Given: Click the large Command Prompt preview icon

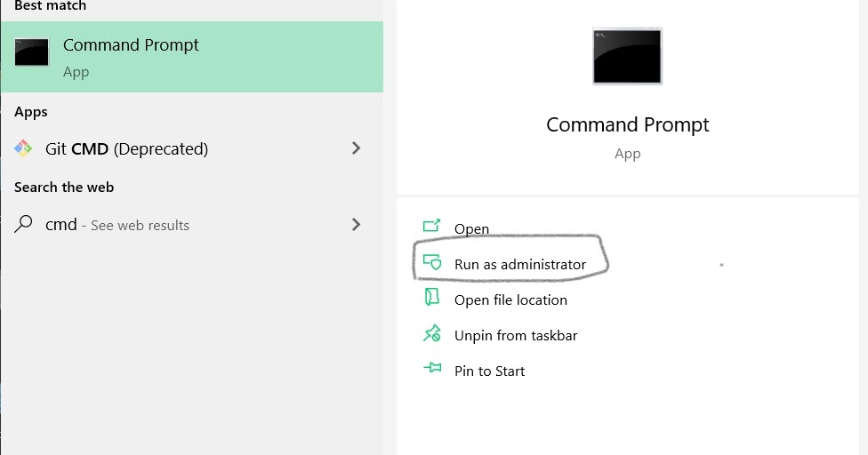Looking at the screenshot, I should pyautogui.click(x=627, y=56).
